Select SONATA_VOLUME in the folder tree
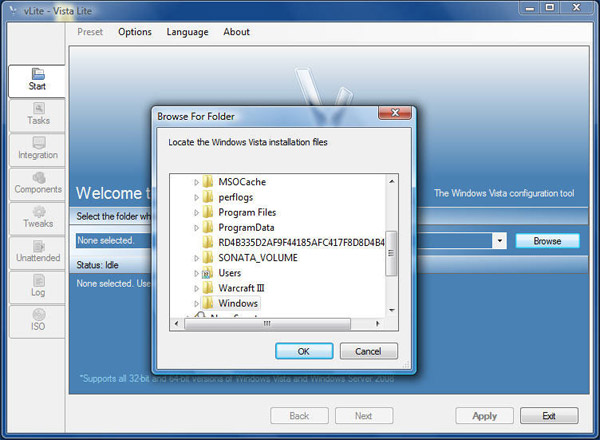The width and height of the screenshot is (600, 440). (x=258, y=257)
